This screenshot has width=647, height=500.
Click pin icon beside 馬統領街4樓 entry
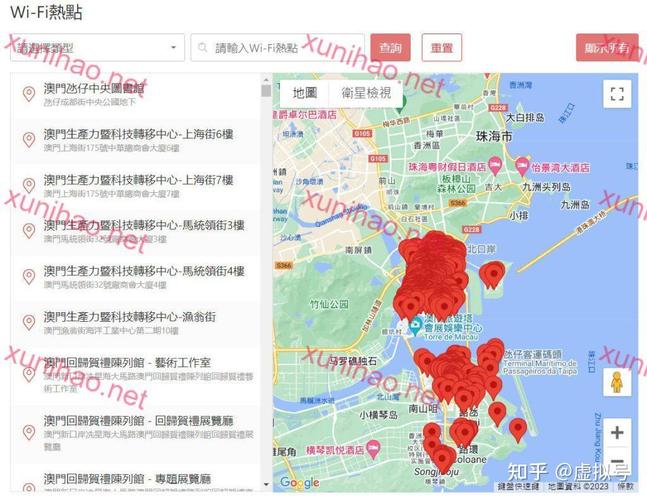28,277
